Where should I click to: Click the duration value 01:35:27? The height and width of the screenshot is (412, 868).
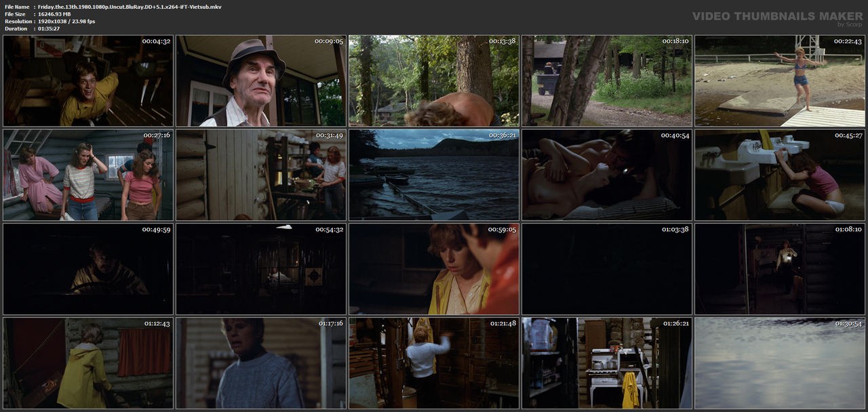[49, 29]
